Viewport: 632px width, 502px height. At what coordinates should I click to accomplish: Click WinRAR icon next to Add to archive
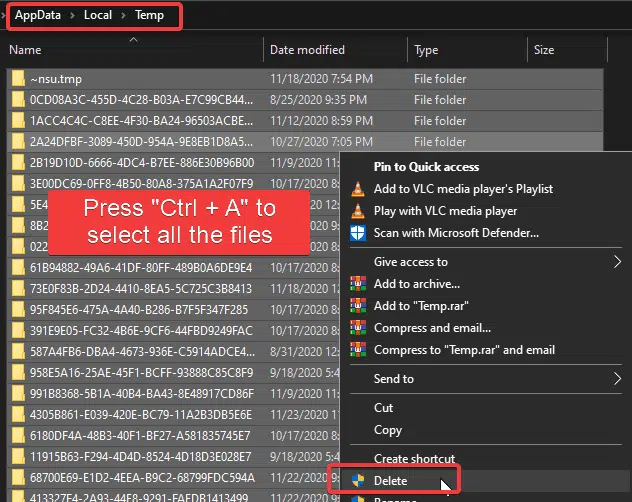[358, 284]
